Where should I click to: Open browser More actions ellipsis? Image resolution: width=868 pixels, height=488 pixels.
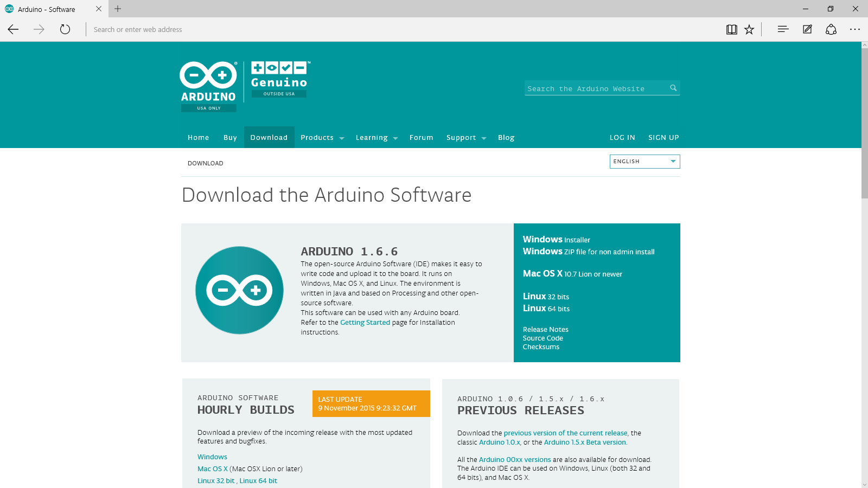click(855, 29)
